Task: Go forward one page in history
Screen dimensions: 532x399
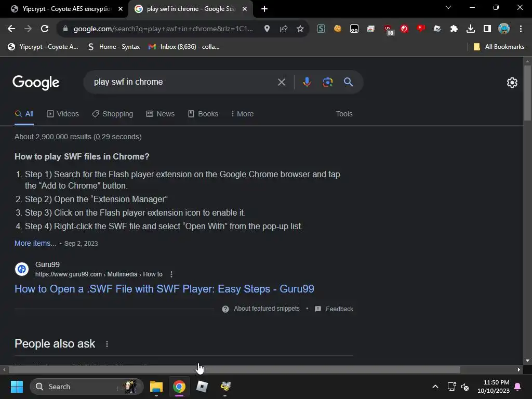Action: [28, 29]
